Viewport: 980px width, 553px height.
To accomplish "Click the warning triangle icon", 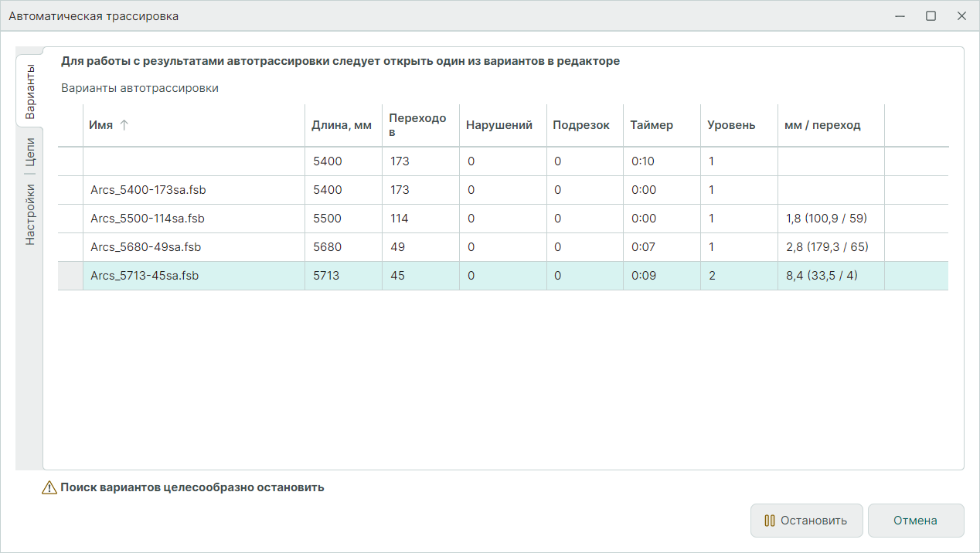I will 49,487.
